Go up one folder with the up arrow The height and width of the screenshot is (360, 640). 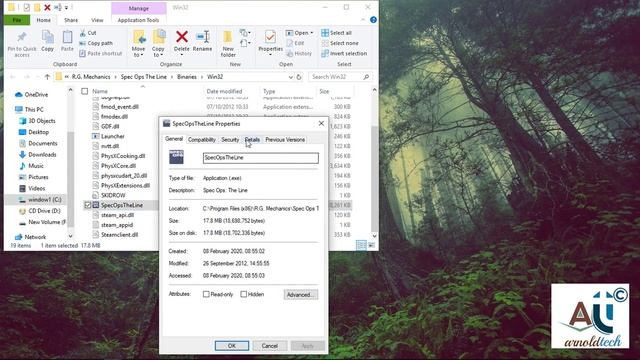47,77
